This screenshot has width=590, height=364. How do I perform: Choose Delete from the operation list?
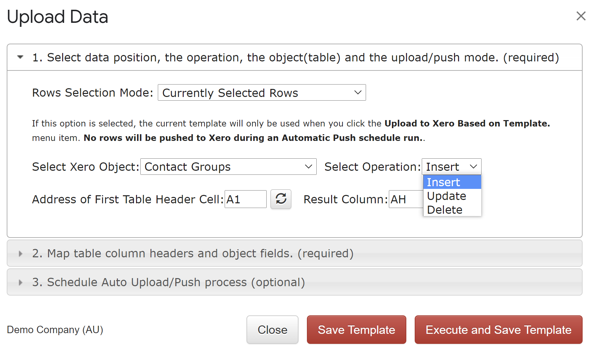452,210
